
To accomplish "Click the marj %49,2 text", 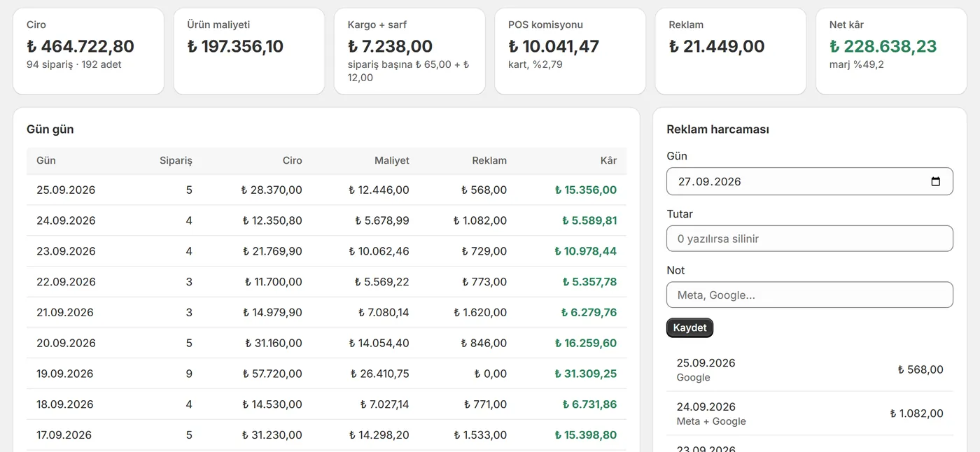I will 857,64.
